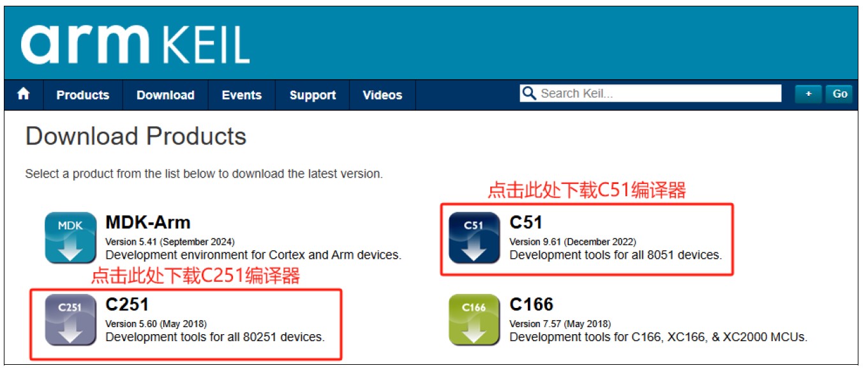Click the C166 download icon
Image resolution: width=868 pixels, height=368 pixels.
tap(474, 319)
